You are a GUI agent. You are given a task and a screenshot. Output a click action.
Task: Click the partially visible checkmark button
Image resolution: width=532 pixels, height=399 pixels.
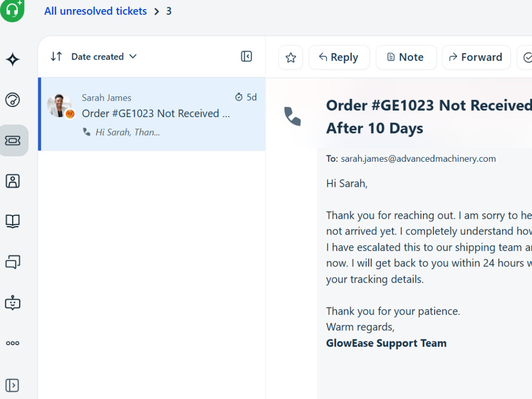pyautogui.click(x=525, y=57)
